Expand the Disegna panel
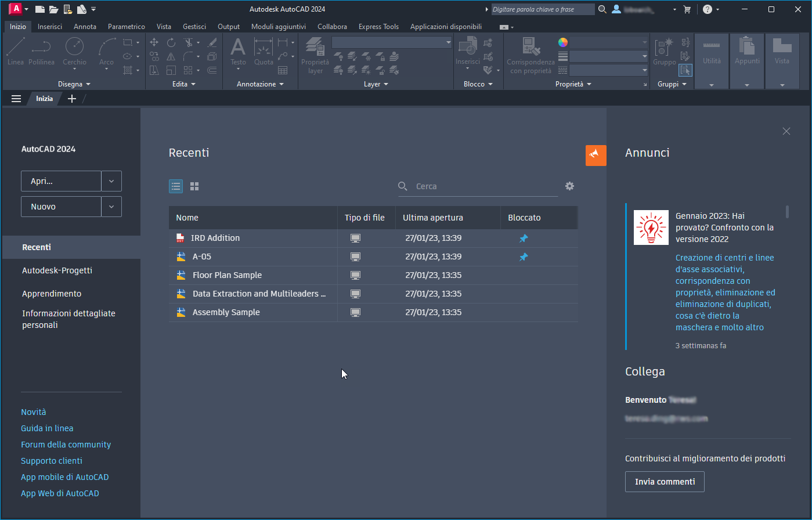 point(74,84)
